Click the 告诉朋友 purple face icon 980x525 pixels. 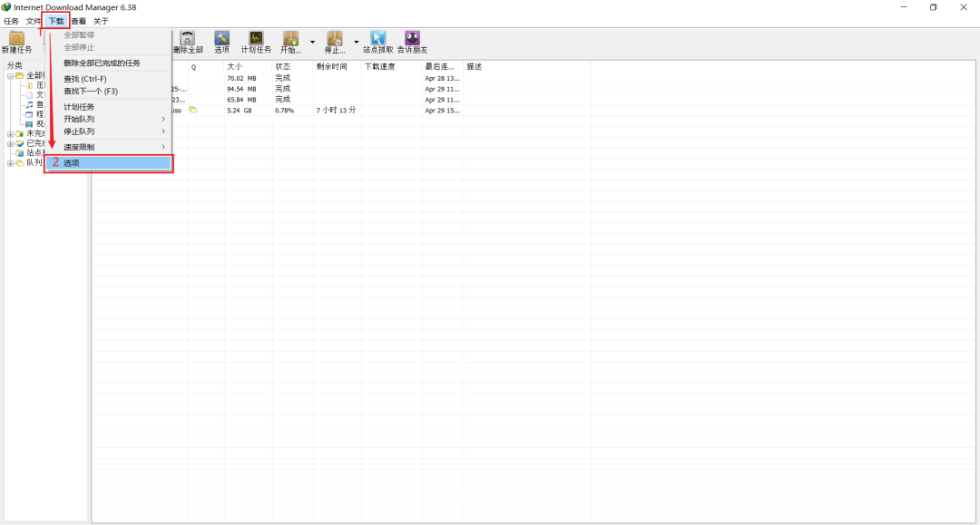(412, 38)
